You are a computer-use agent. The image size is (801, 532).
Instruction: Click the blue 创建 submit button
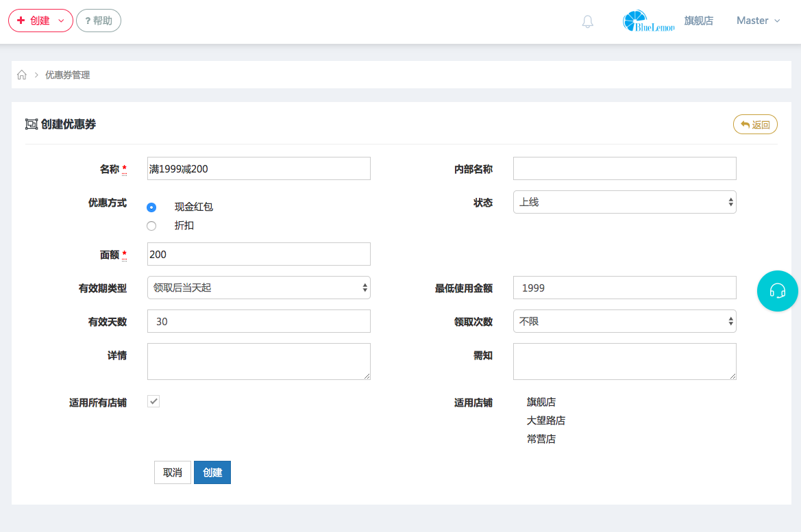pyautogui.click(x=212, y=472)
